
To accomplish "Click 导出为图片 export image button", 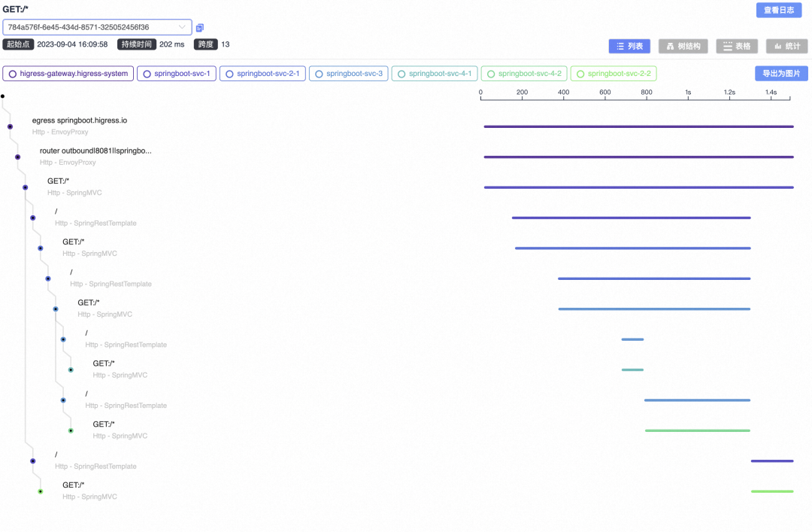I will (781, 74).
